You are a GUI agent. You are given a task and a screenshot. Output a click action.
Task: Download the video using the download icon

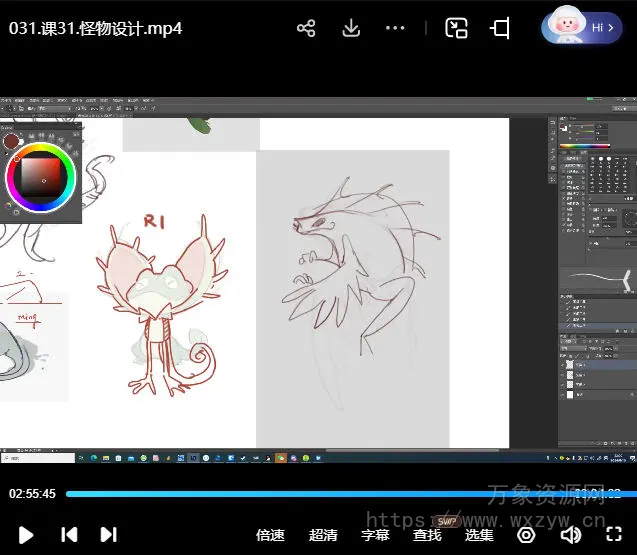351,28
